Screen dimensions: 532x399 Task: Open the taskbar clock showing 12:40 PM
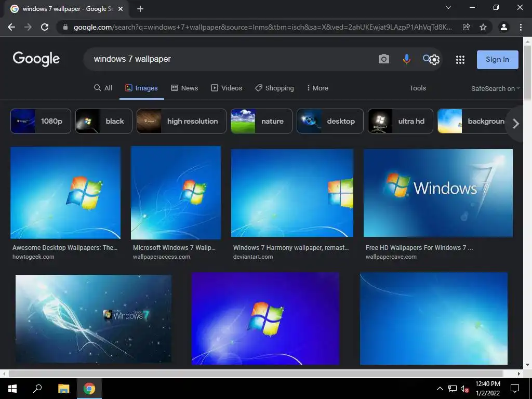click(x=487, y=389)
